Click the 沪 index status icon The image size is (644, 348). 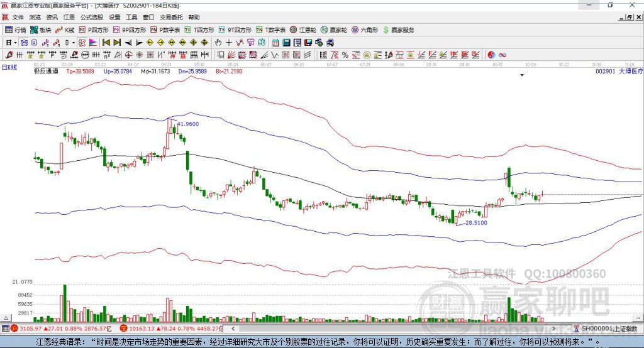(14, 329)
